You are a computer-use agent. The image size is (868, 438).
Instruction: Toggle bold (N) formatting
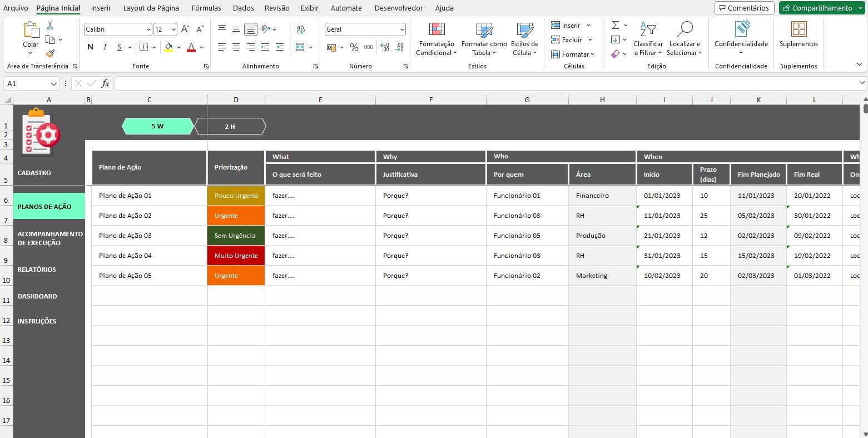90,47
